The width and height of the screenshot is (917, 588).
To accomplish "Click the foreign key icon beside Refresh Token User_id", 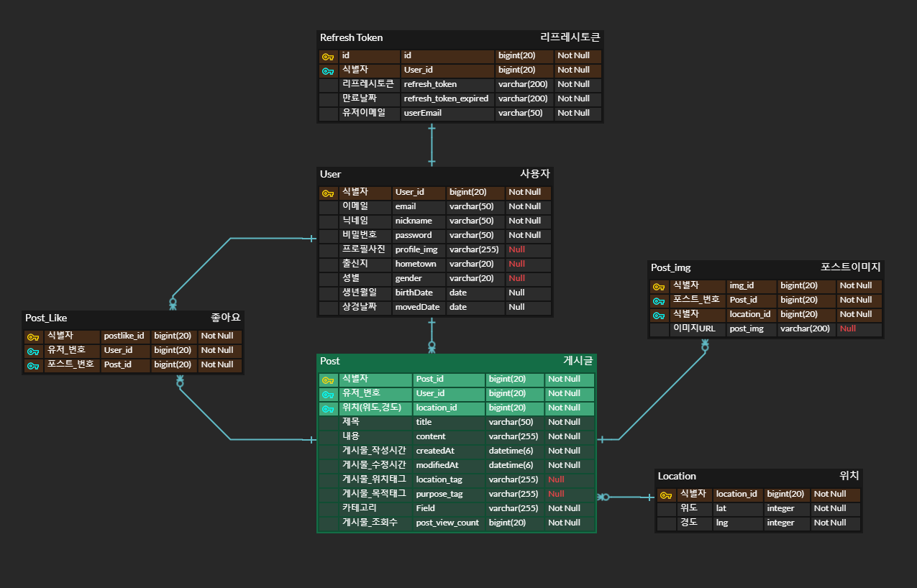I will point(328,70).
